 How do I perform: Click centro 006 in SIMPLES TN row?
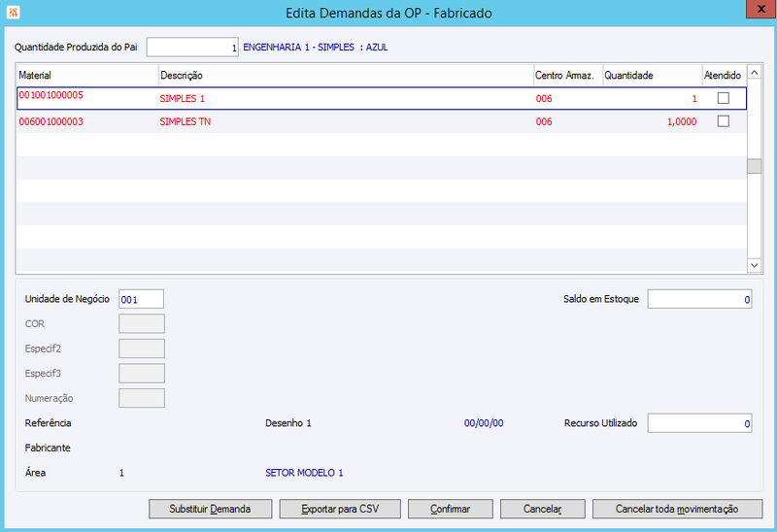click(x=544, y=121)
